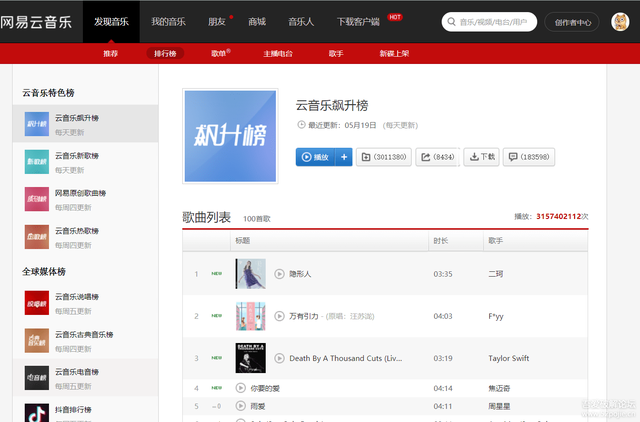Click the duration 03:35
640x422 pixels.
[x=443, y=274]
